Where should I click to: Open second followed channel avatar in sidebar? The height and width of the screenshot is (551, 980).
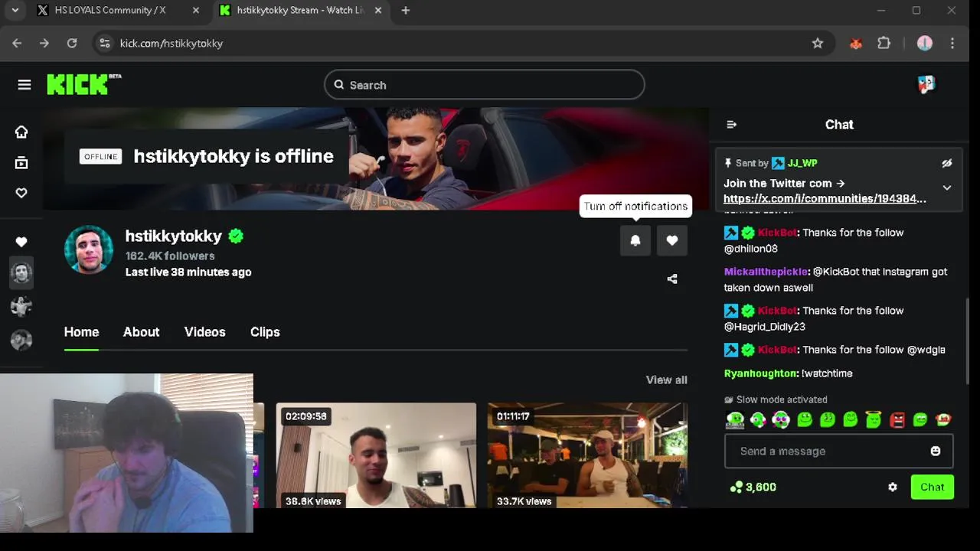[x=21, y=306]
